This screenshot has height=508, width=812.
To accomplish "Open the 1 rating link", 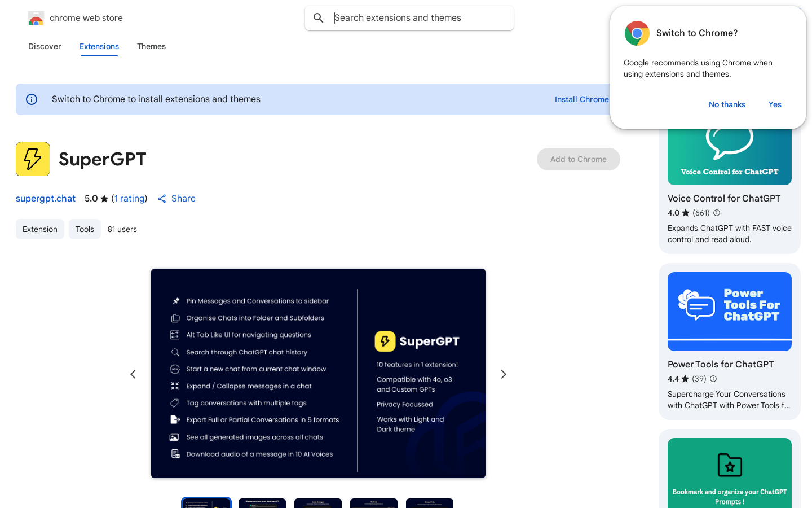I will (x=129, y=198).
